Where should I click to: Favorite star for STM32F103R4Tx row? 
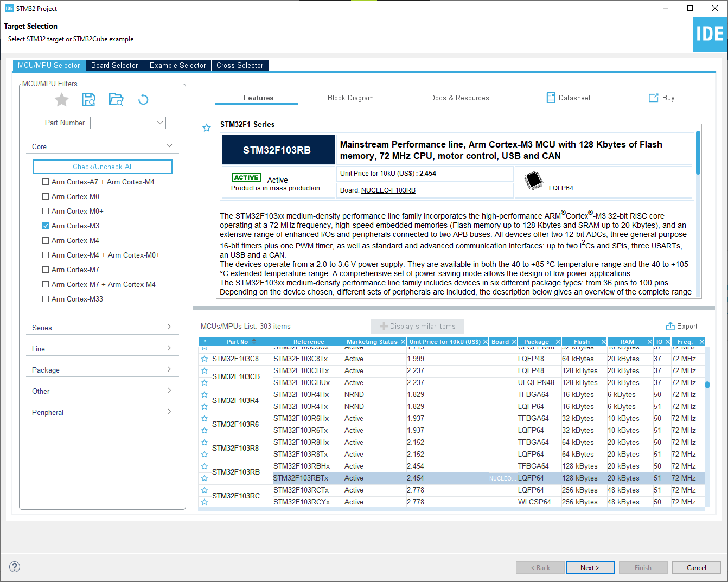coord(205,407)
